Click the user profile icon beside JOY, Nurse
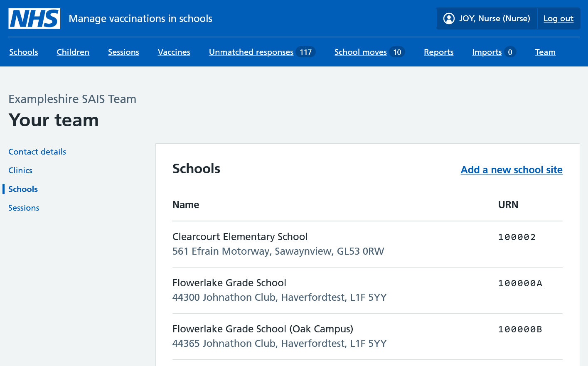Viewport: 588px width, 366px height. tap(449, 18)
